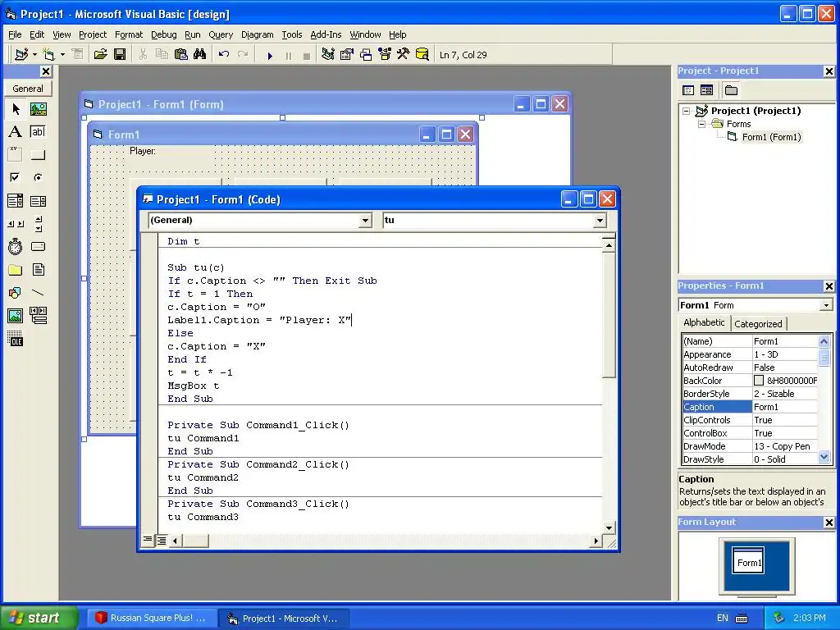840x630 pixels.
Task: Select the HScrollBar control in the toolbox
Action: coord(16,224)
